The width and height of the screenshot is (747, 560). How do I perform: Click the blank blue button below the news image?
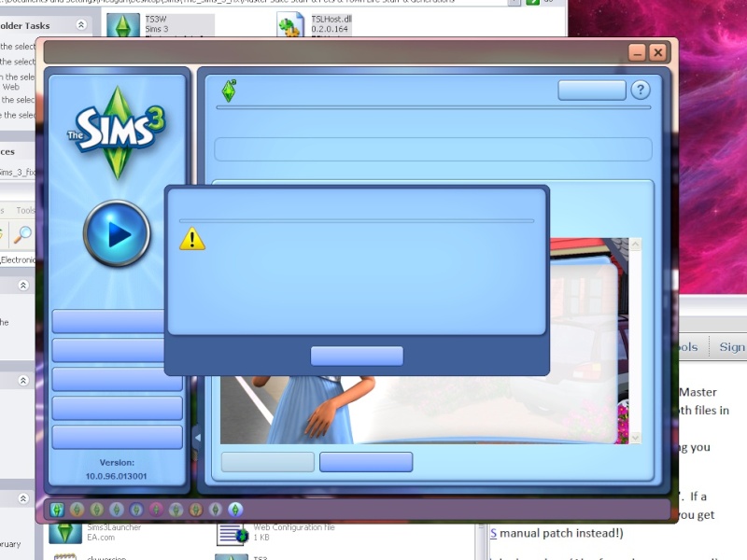point(366,462)
